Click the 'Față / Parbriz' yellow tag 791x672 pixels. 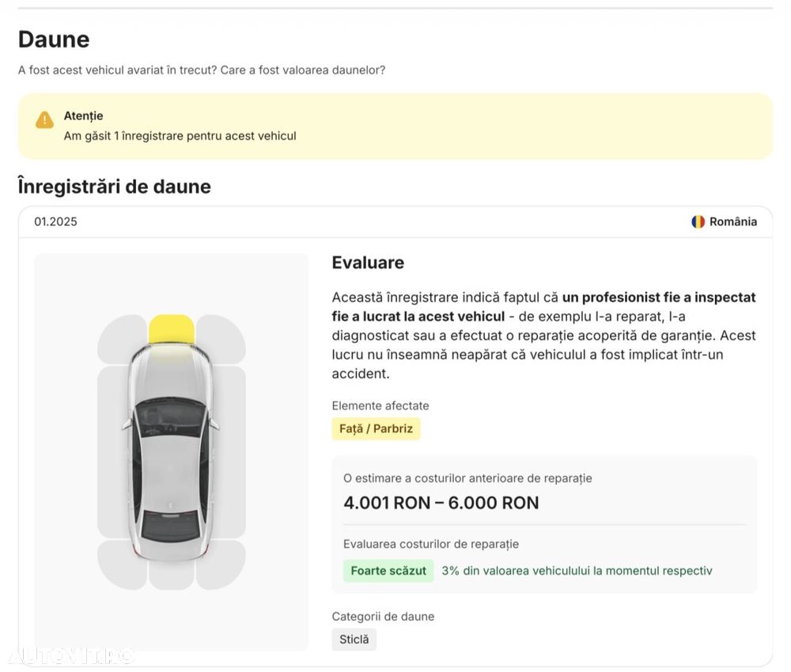click(376, 428)
